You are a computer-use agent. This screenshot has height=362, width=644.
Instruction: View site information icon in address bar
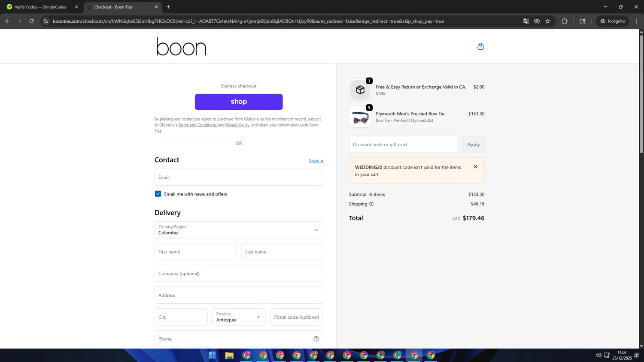pyautogui.click(x=46, y=21)
